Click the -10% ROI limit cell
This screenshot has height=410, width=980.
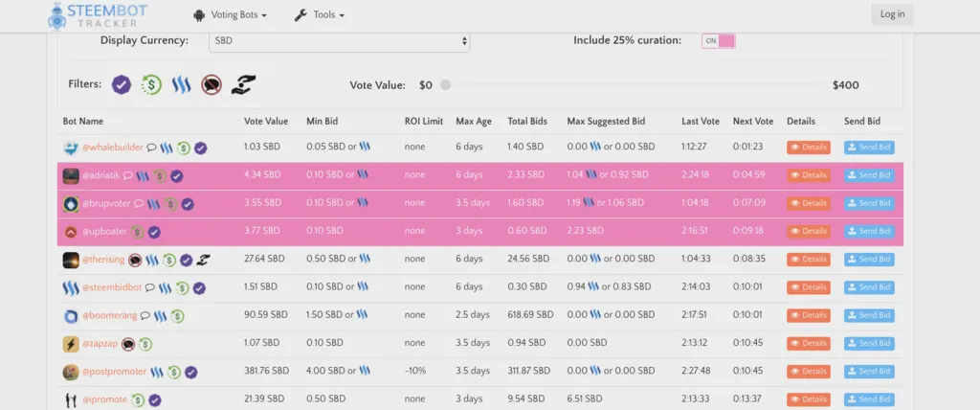(415, 371)
